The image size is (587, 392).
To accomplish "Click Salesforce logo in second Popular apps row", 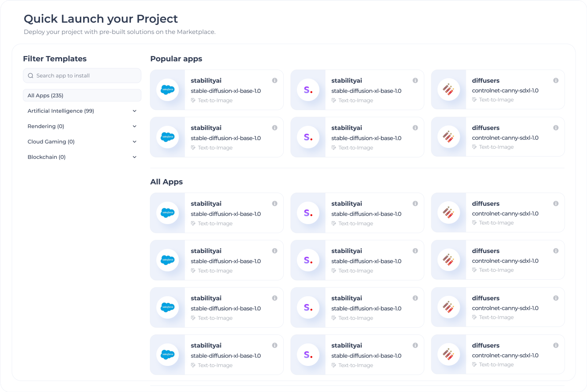I will pos(168,137).
